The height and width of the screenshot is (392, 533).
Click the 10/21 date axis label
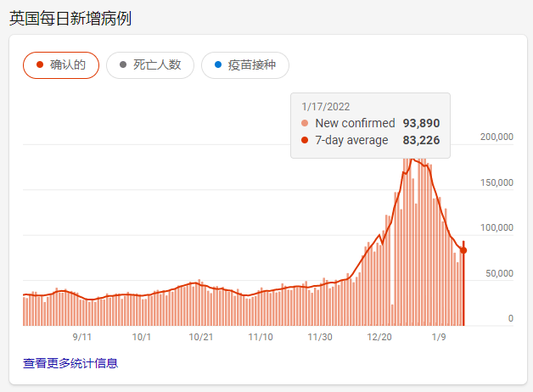pos(201,337)
